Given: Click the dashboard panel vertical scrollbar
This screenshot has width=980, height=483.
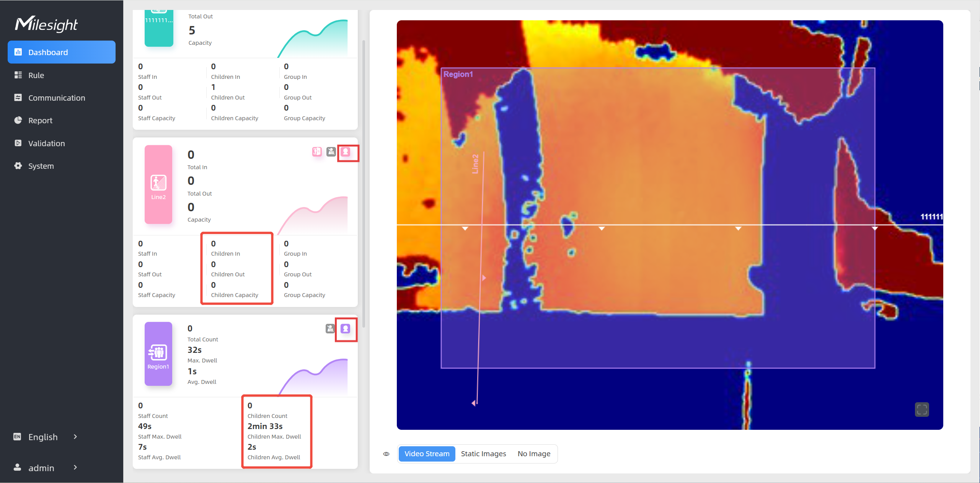Looking at the screenshot, I should [x=364, y=184].
